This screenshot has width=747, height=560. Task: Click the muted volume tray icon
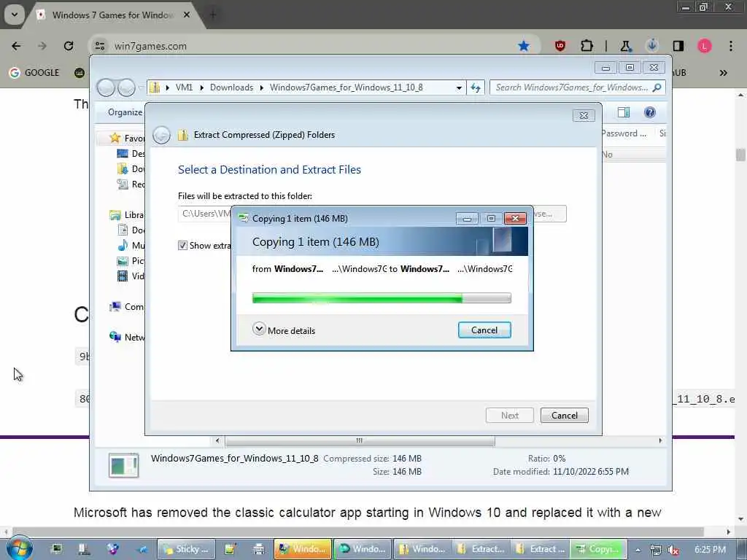point(673,550)
